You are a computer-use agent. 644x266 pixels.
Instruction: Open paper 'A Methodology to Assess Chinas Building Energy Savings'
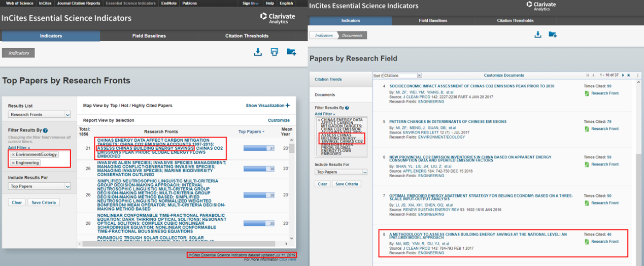pyautogui.click(x=478, y=237)
